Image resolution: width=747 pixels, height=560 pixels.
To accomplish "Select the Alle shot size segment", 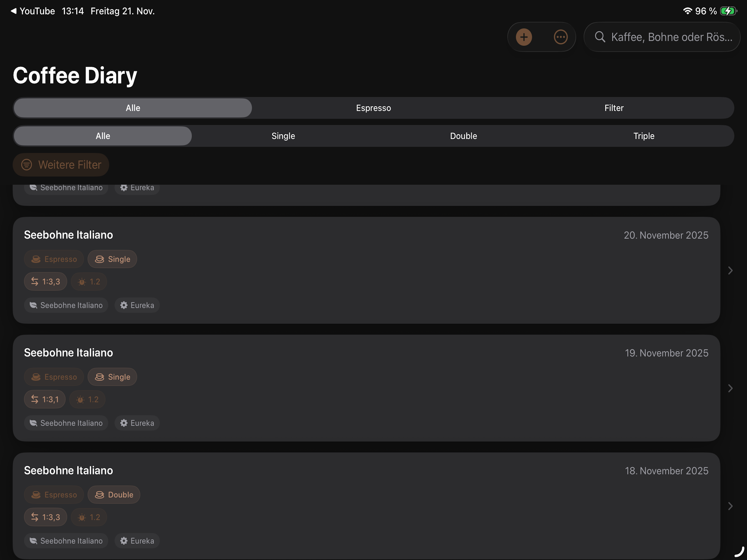I will pos(103,136).
